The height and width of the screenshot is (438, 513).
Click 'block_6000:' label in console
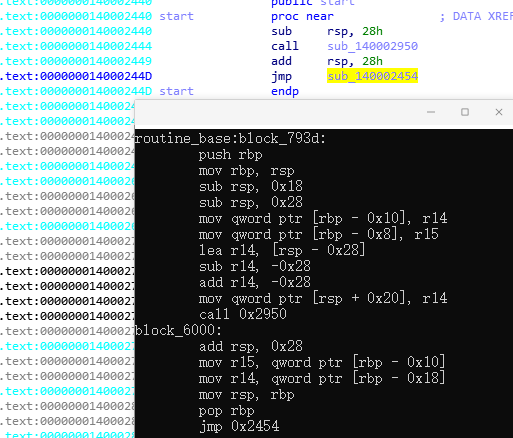[x=178, y=330]
